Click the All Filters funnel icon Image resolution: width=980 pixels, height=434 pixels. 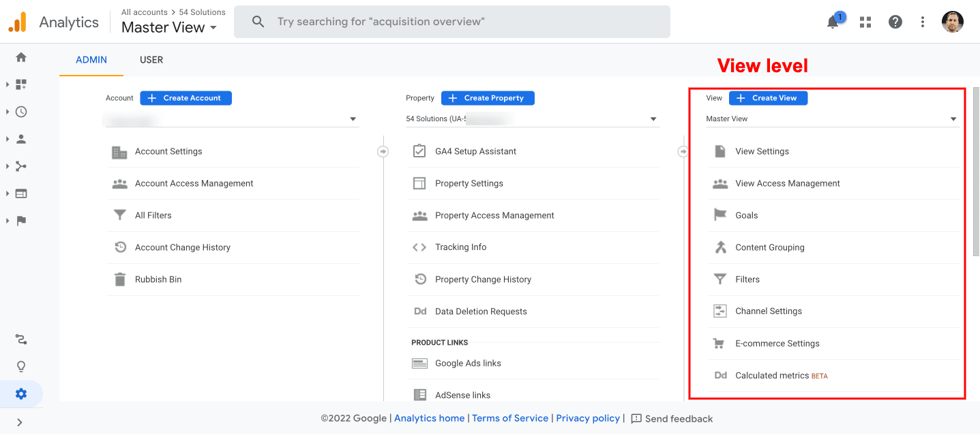[x=120, y=215]
